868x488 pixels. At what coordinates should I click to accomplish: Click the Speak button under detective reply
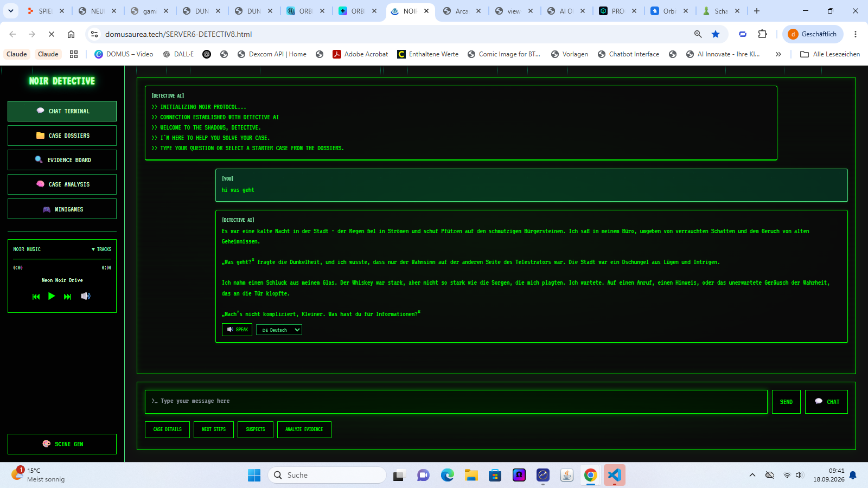coord(237,330)
